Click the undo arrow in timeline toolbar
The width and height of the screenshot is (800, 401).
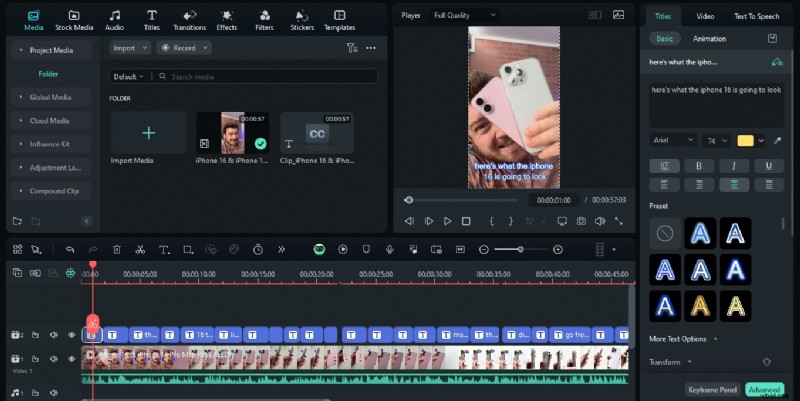click(70, 249)
